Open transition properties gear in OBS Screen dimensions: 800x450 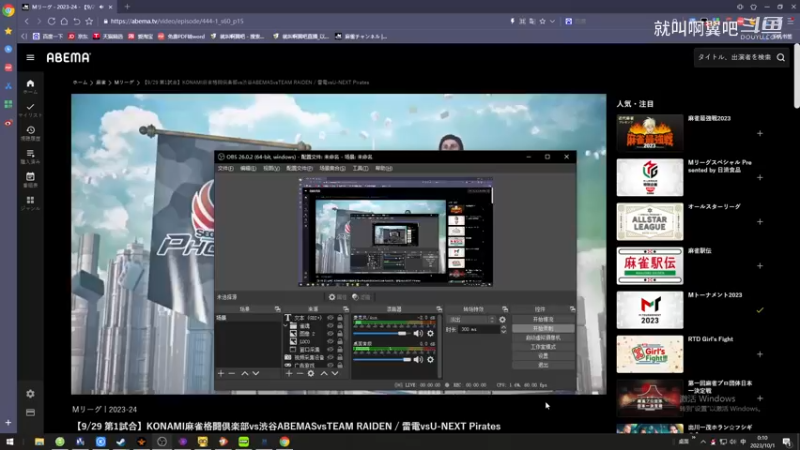pyautogui.click(x=503, y=320)
